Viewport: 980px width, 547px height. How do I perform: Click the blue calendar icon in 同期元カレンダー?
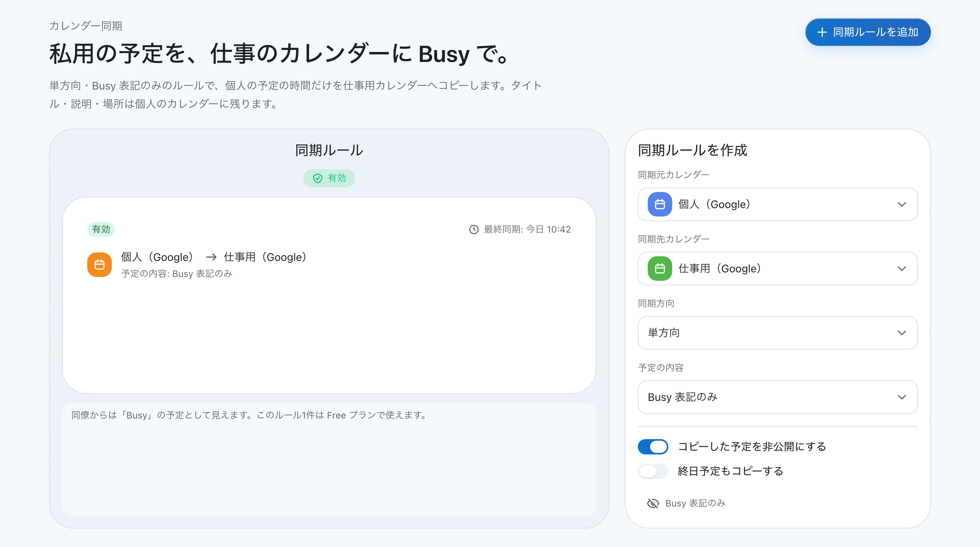click(660, 204)
